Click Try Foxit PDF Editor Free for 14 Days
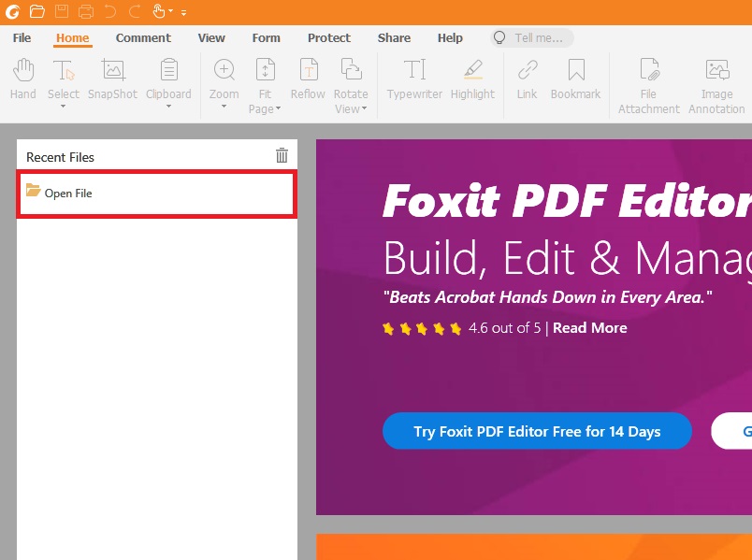 (x=537, y=431)
